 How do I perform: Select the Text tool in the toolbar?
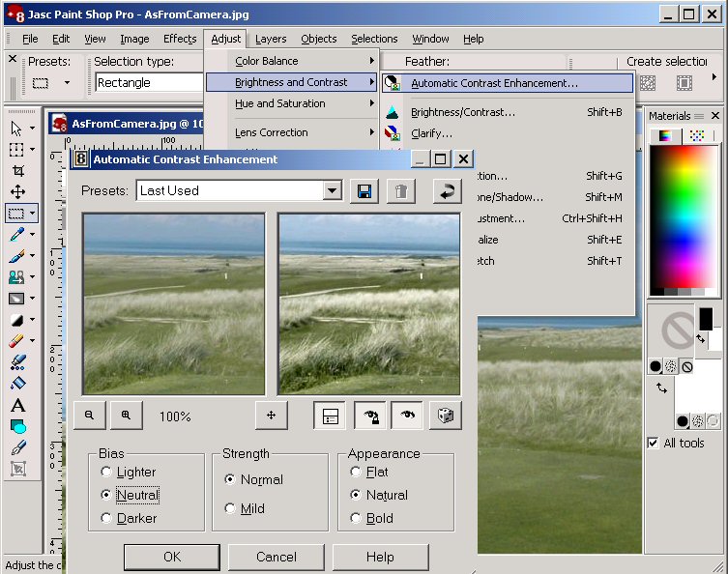coord(17,405)
